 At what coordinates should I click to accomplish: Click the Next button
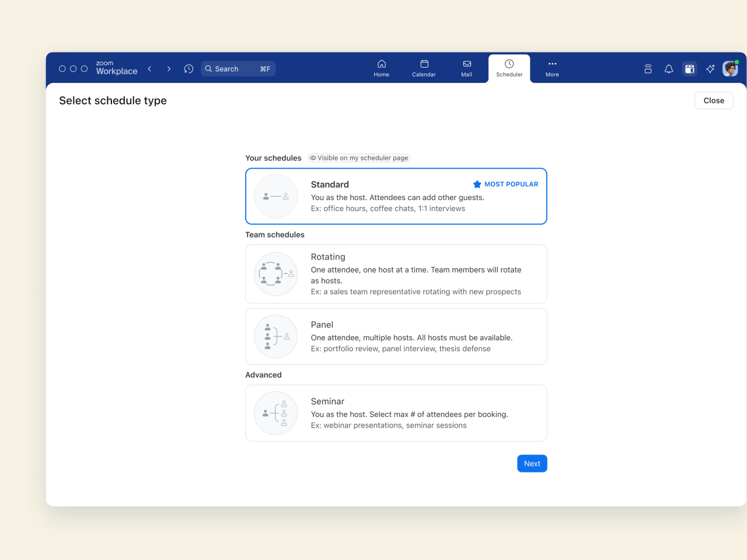(532, 464)
